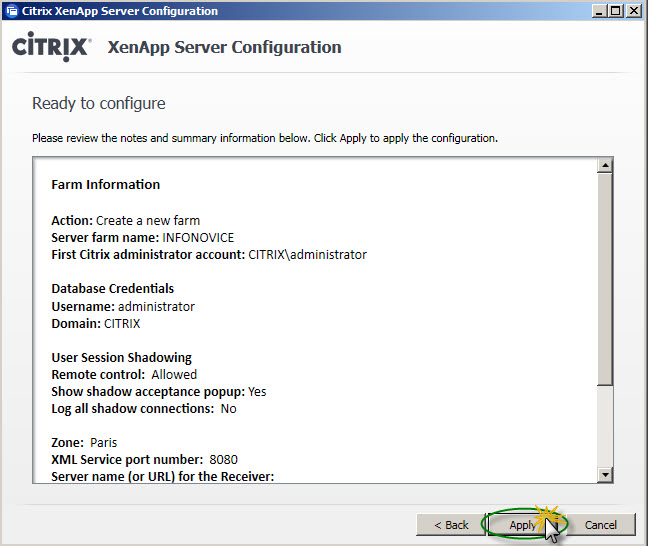Click 'Please review the notes' instruction text

point(265,138)
